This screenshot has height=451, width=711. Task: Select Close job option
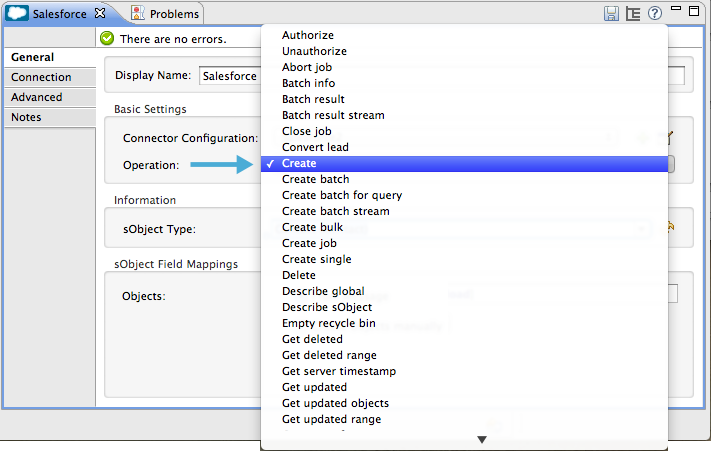click(464, 131)
